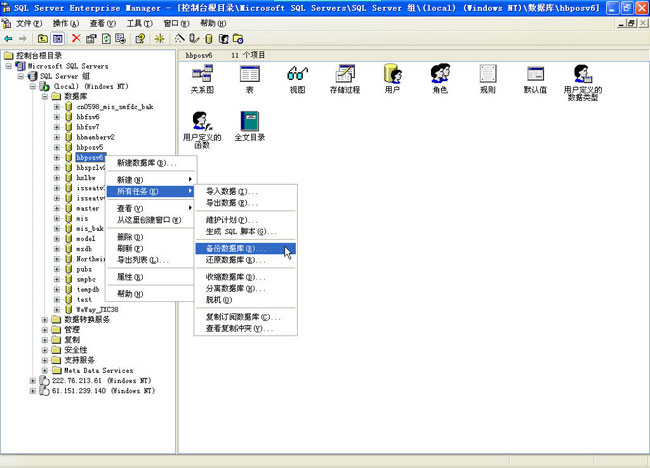Expand the 数据转换服务 folder
Image resolution: width=650 pixels, height=468 pixels.
click(45, 320)
